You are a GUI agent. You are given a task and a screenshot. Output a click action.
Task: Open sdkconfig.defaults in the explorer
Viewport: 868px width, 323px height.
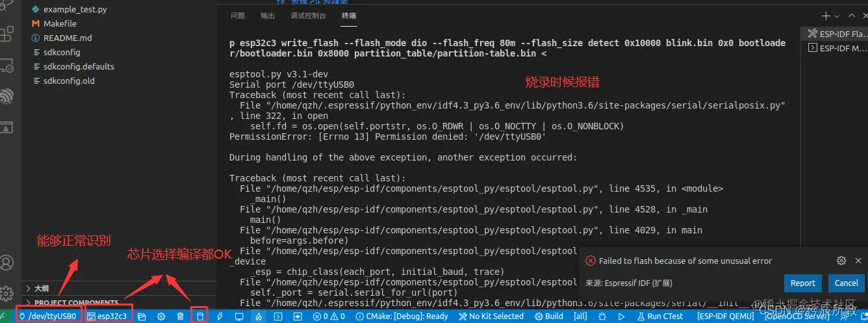point(78,66)
